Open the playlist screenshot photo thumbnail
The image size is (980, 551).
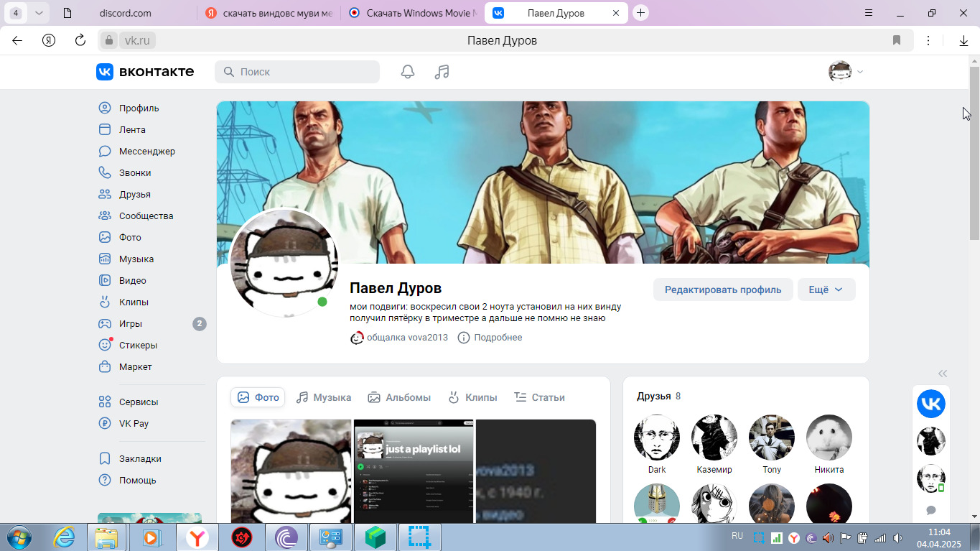tap(414, 471)
